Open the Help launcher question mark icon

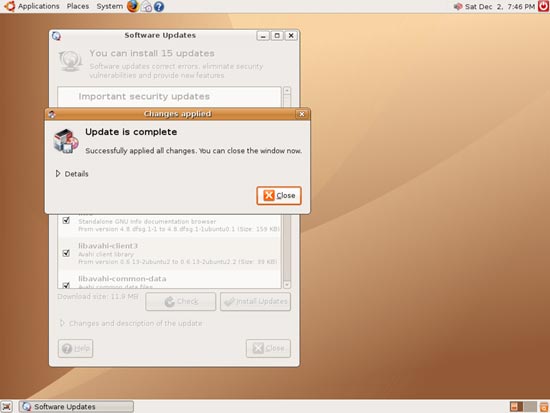(x=159, y=6)
